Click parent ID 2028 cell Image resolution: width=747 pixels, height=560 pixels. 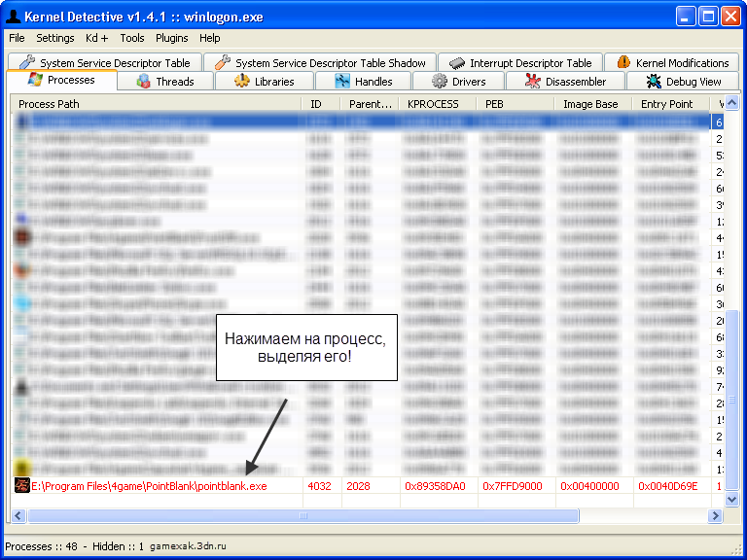click(358, 486)
